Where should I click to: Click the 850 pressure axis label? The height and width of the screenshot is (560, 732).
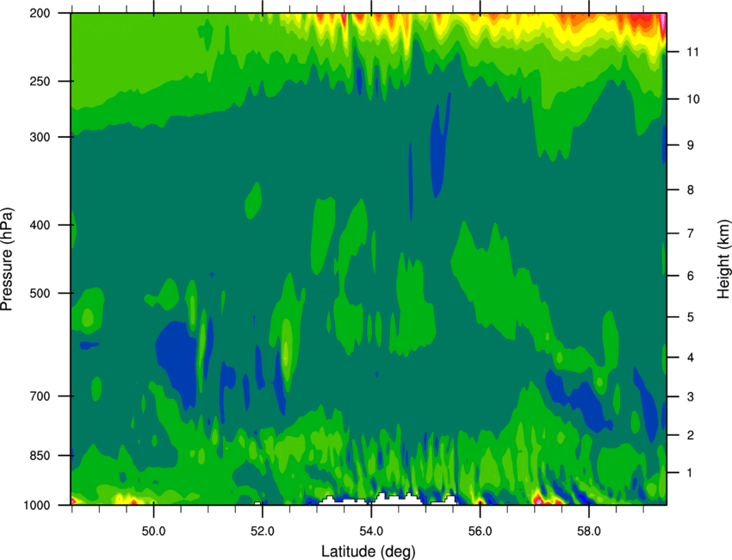[40, 456]
